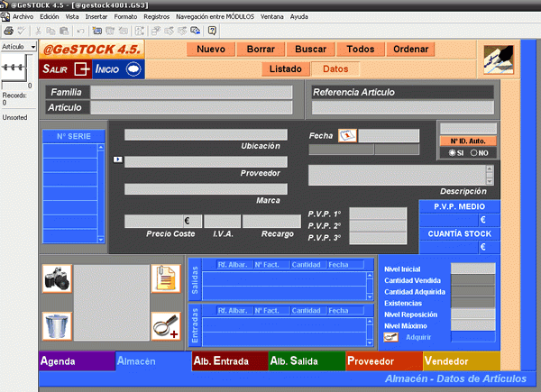
Task: Click the Descripción field scroll-down arrow
Action: (490, 181)
